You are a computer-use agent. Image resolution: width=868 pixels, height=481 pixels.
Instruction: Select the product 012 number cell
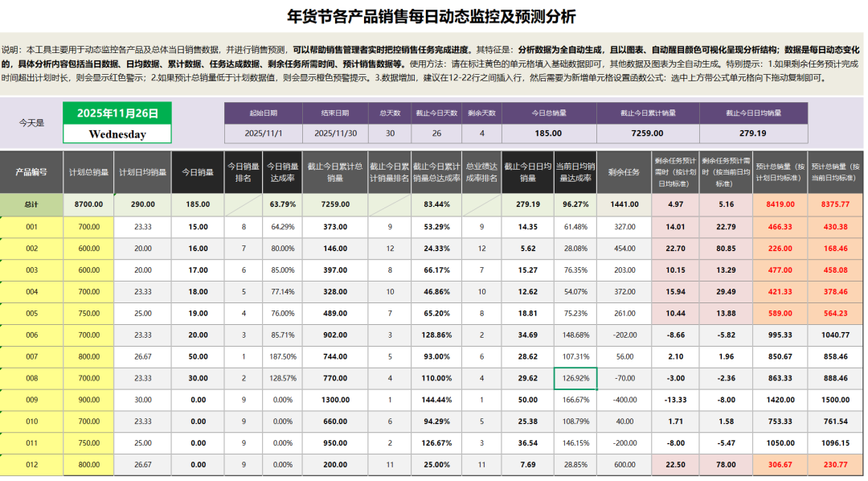coord(31,464)
